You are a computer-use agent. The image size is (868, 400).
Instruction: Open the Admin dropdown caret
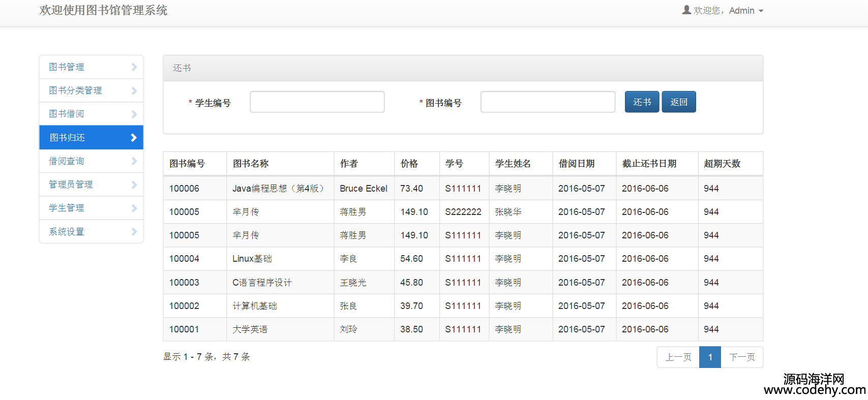click(761, 11)
